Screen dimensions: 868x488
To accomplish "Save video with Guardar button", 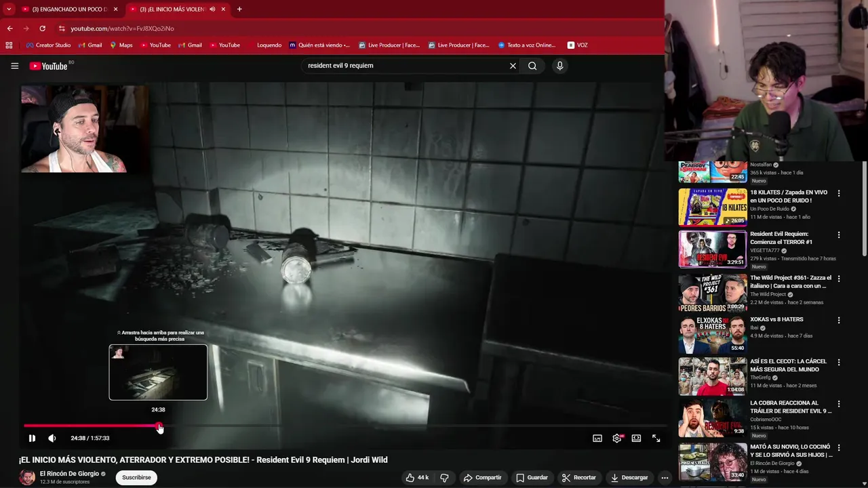I will (532, 477).
